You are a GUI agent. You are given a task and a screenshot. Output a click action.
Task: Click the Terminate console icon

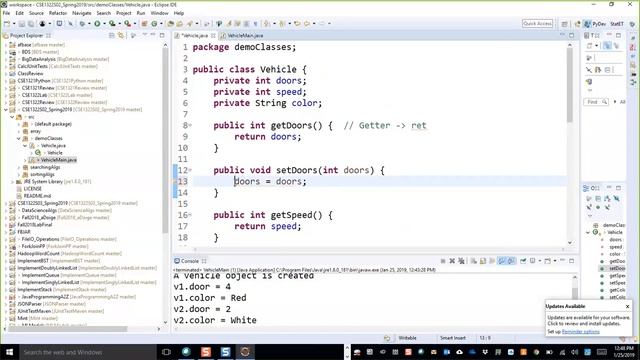tap(443, 261)
